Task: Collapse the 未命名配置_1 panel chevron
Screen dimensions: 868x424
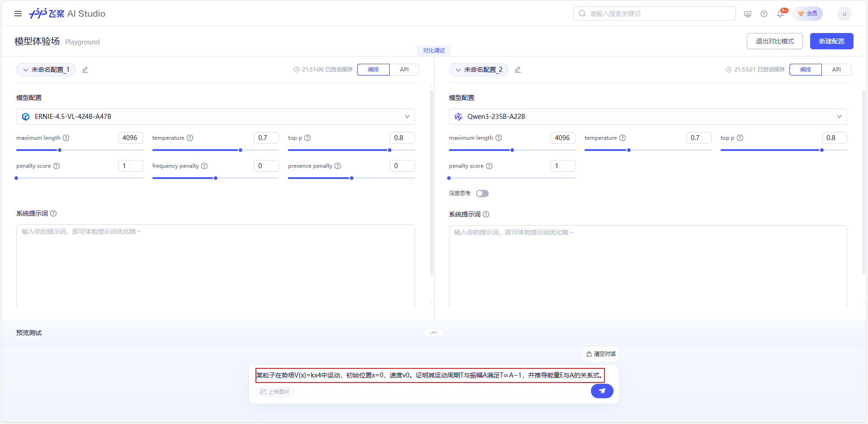Action: tap(25, 70)
